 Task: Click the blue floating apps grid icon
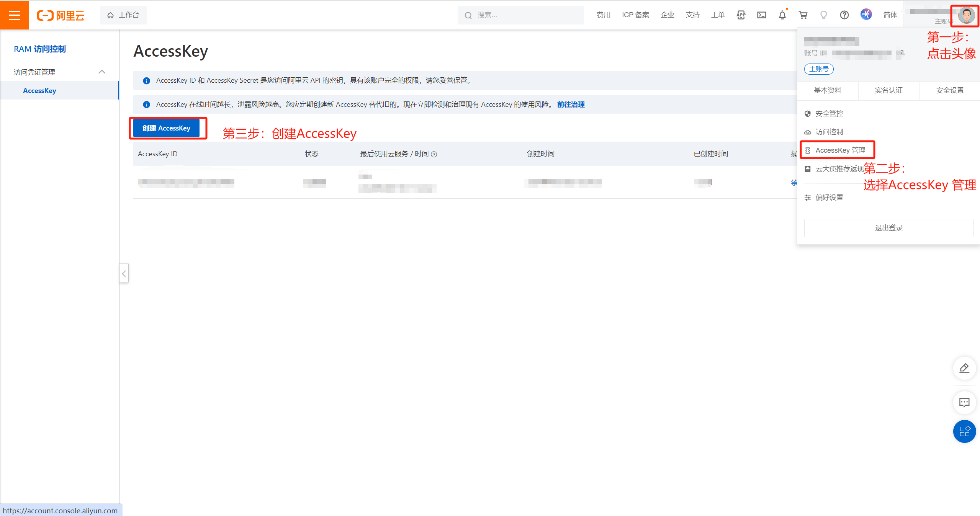(x=964, y=431)
